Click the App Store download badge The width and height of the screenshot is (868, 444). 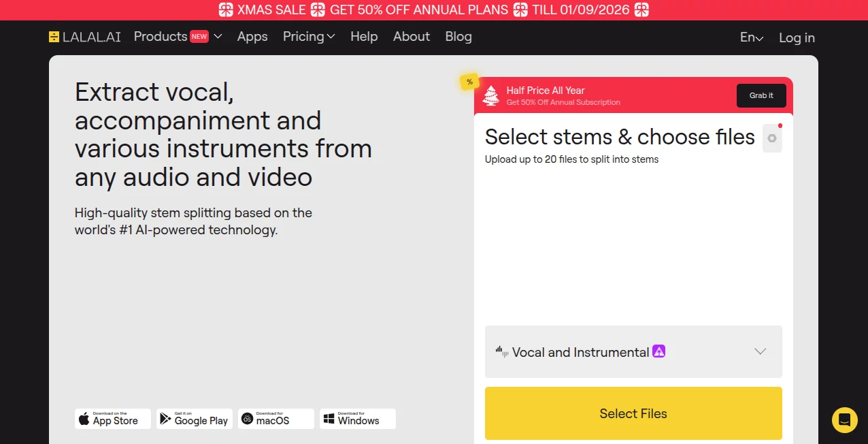(112, 419)
